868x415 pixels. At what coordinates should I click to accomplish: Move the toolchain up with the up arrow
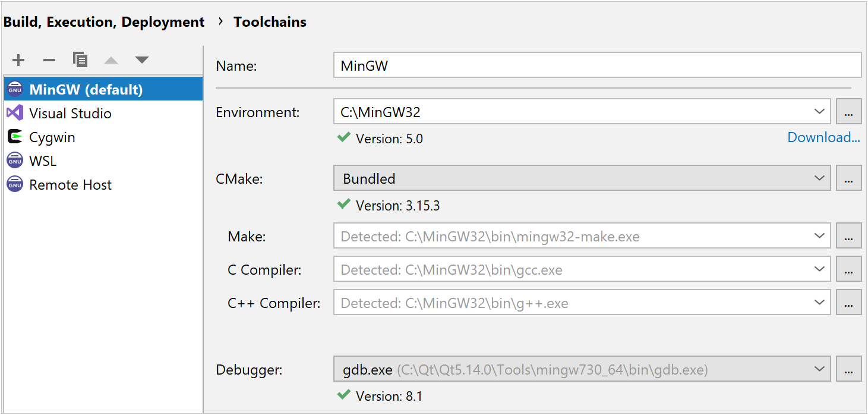[110, 59]
